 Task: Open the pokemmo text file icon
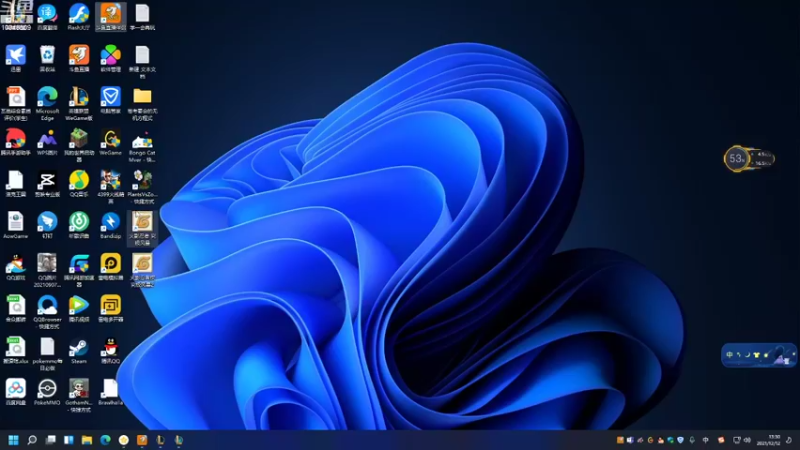47,354
